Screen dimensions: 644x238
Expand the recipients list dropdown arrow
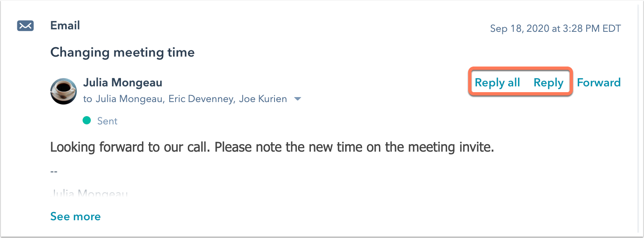tap(297, 99)
